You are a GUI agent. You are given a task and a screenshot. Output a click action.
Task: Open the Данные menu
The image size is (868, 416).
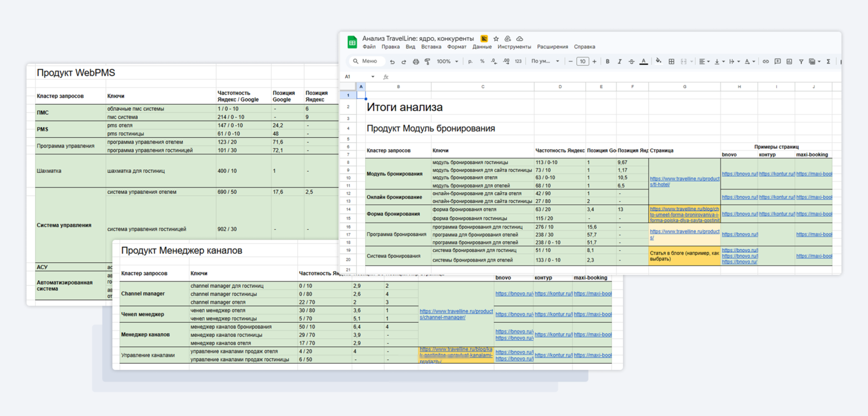[482, 47]
